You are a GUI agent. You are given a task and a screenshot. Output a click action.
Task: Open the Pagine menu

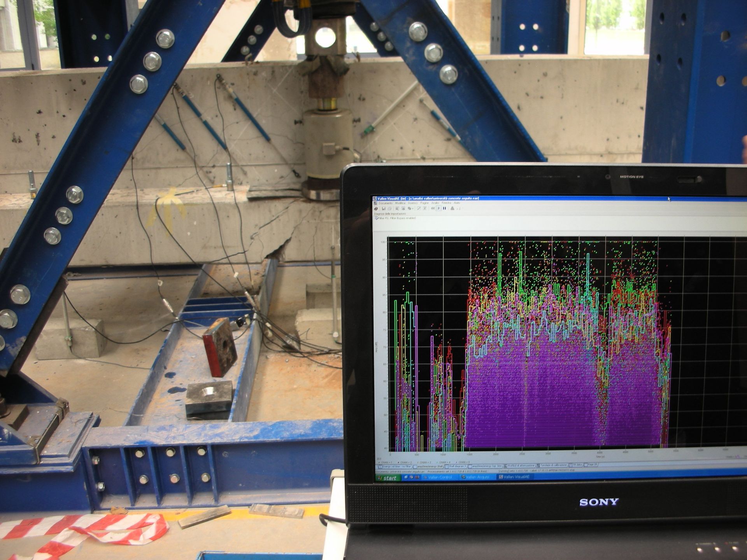coord(424,203)
